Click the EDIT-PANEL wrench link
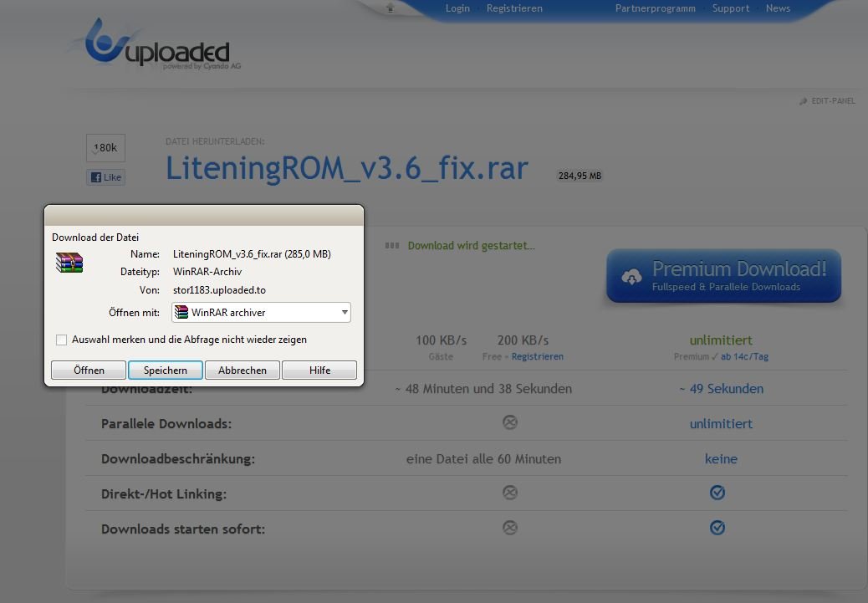The width and height of the screenshot is (868, 603). point(828,100)
